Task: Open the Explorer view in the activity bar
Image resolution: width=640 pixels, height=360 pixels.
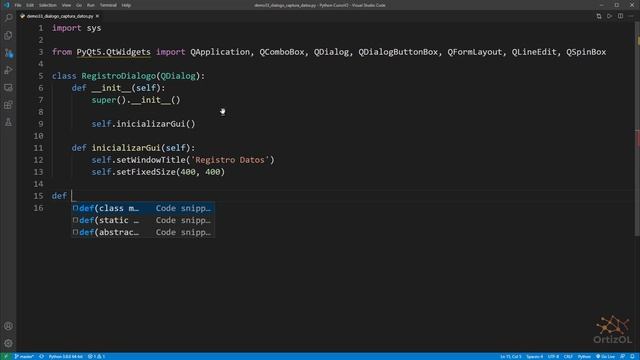Action: pyautogui.click(x=8, y=36)
